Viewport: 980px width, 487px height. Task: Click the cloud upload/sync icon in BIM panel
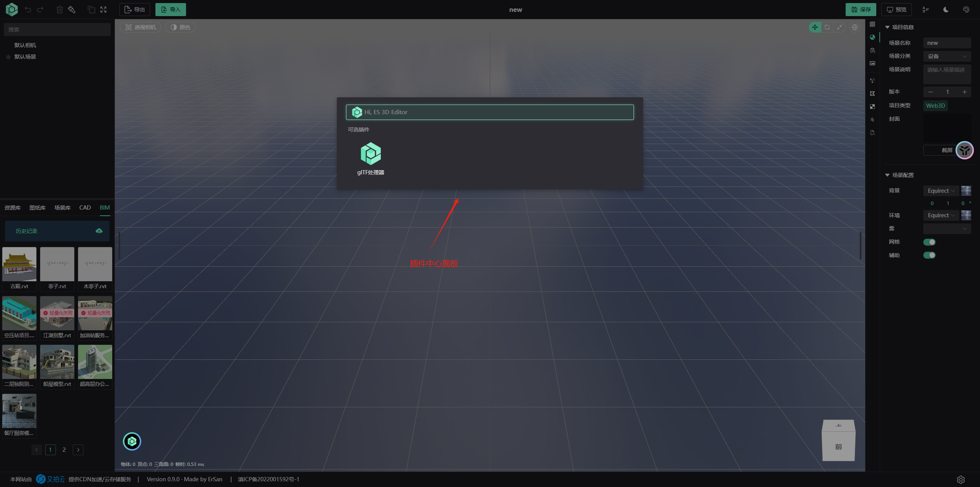point(100,230)
